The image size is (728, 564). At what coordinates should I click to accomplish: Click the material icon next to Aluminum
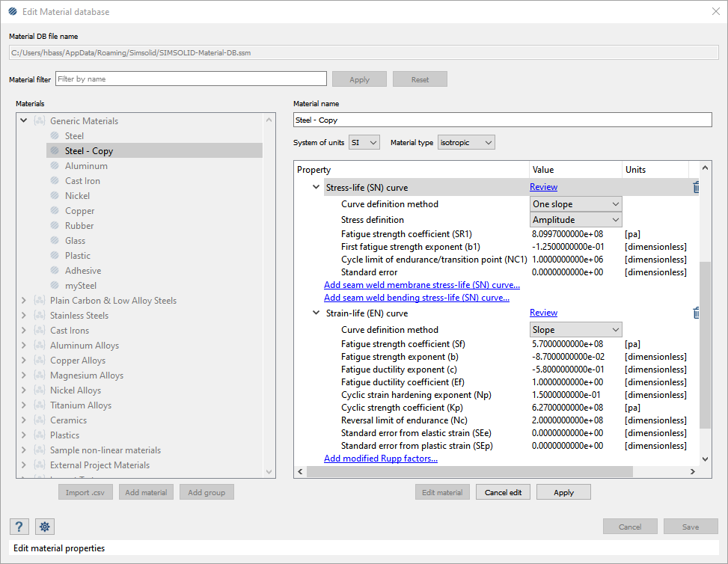(55, 166)
